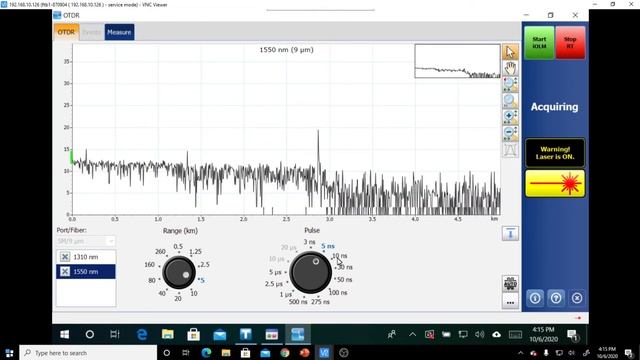Click the remote volume speaker icon
Viewport: 640px width, 360px height.
(480, 334)
